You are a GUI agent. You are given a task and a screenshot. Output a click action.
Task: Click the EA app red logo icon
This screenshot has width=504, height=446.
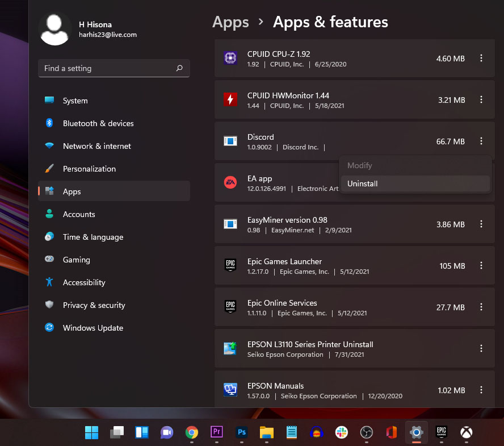230,182
